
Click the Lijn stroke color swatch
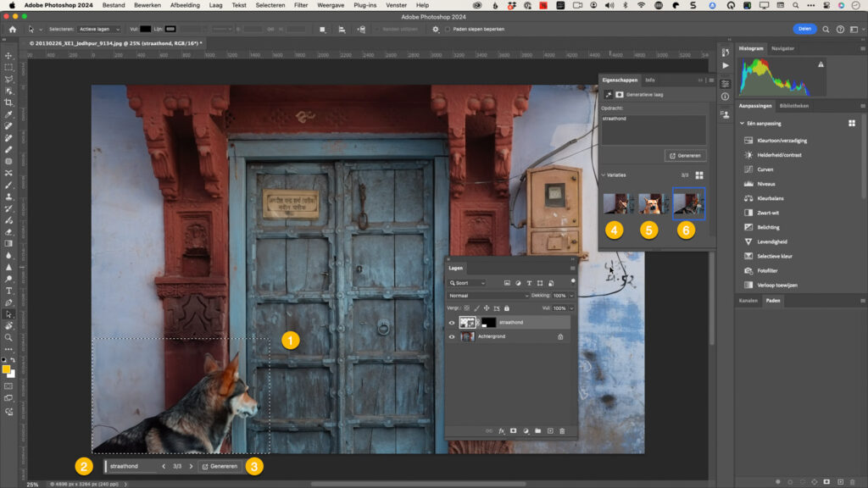point(170,30)
